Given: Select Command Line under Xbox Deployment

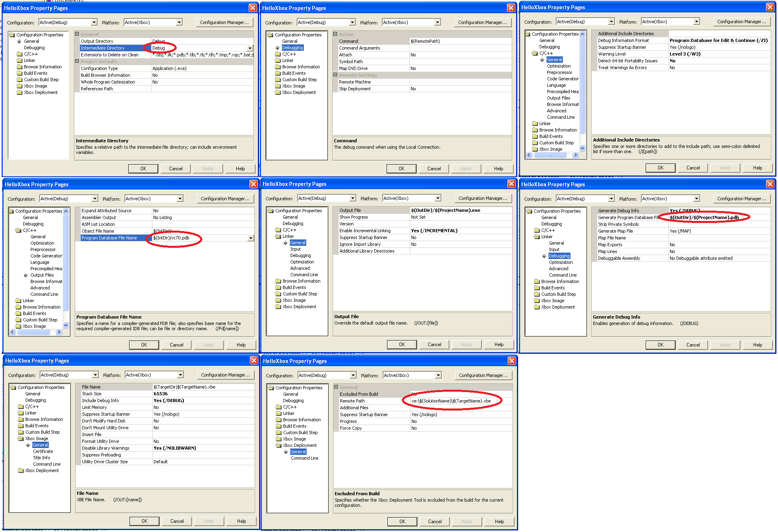Looking at the screenshot, I should (x=305, y=458).
